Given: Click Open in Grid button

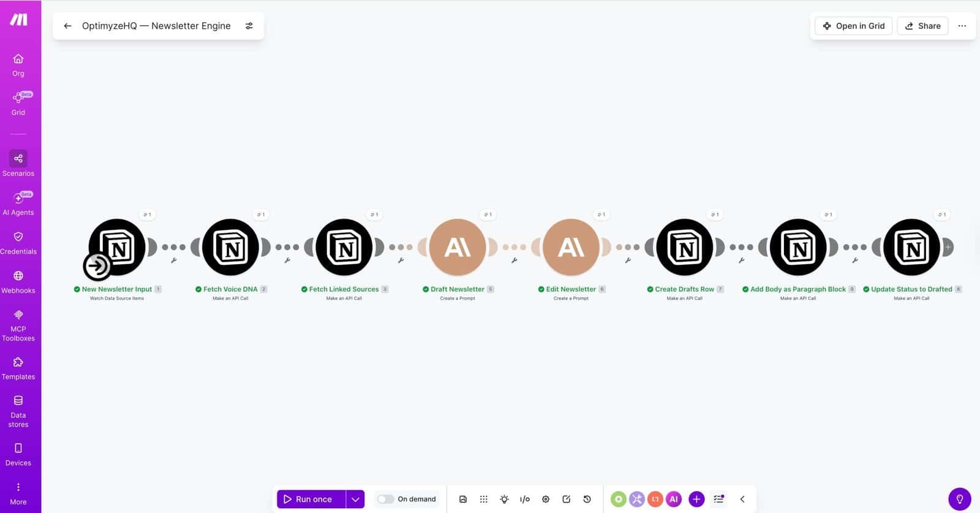Looking at the screenshot, I should [853, 26].
